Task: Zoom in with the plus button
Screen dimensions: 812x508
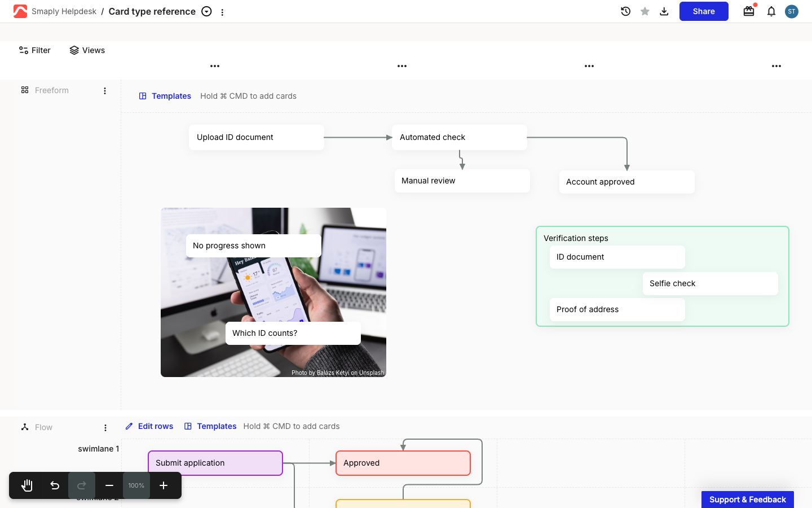Action: click(164, 485)
